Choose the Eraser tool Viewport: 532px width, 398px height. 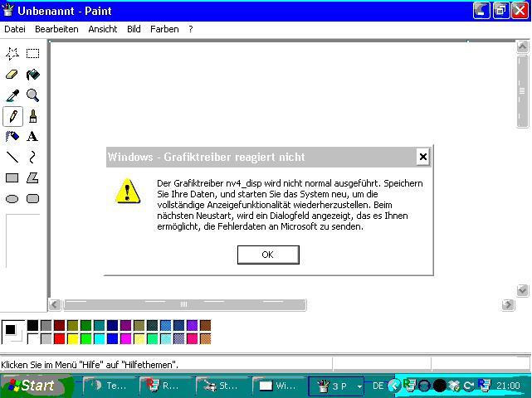[x=12, y=75]
